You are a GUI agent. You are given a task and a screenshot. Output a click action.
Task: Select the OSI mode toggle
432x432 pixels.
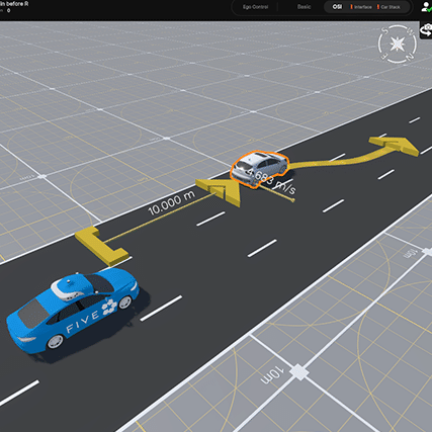pos(337,7)
